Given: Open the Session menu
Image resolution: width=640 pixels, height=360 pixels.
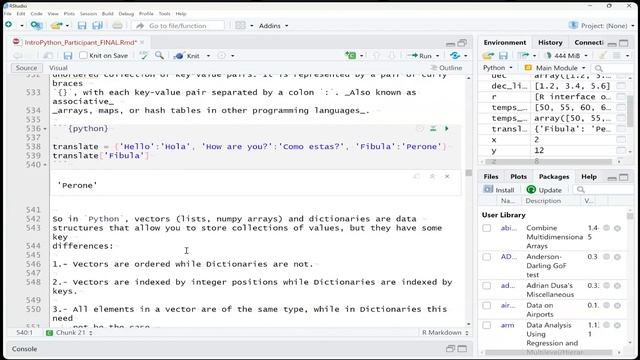Looking at the screenshot, I should (x=88, y=13).
